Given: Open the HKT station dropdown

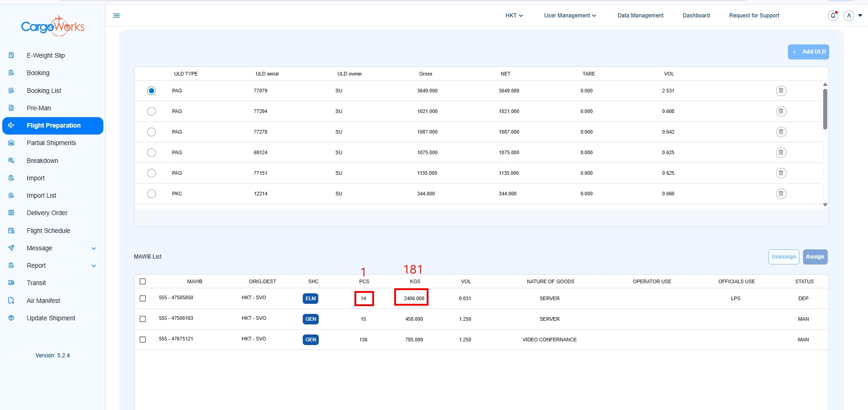Looking at the screenshot, I should click(x=514, y=16).
